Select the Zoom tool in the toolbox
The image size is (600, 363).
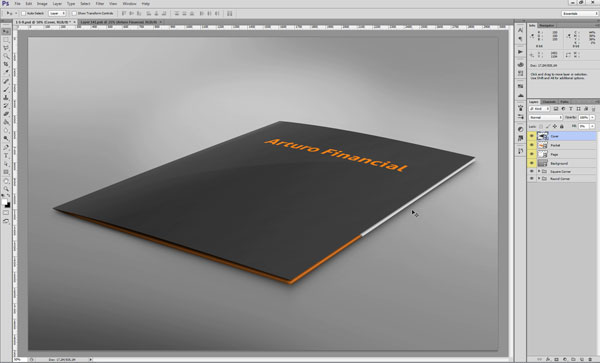tap(6, 189)
